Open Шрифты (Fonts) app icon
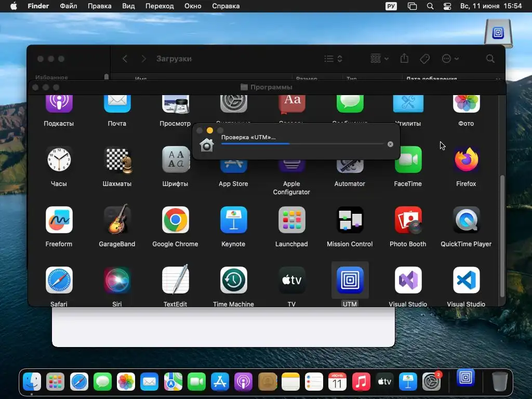Viewport: 532px width, 399px height. point(175,159)
